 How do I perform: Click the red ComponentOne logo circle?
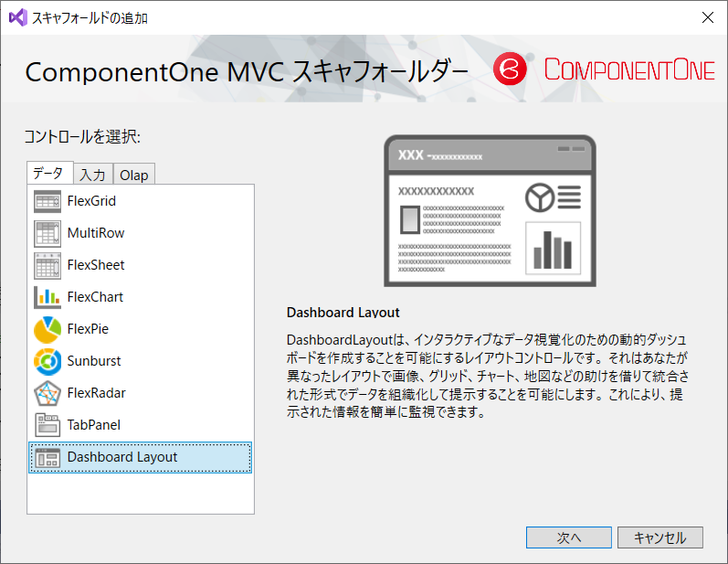(510, 69)
